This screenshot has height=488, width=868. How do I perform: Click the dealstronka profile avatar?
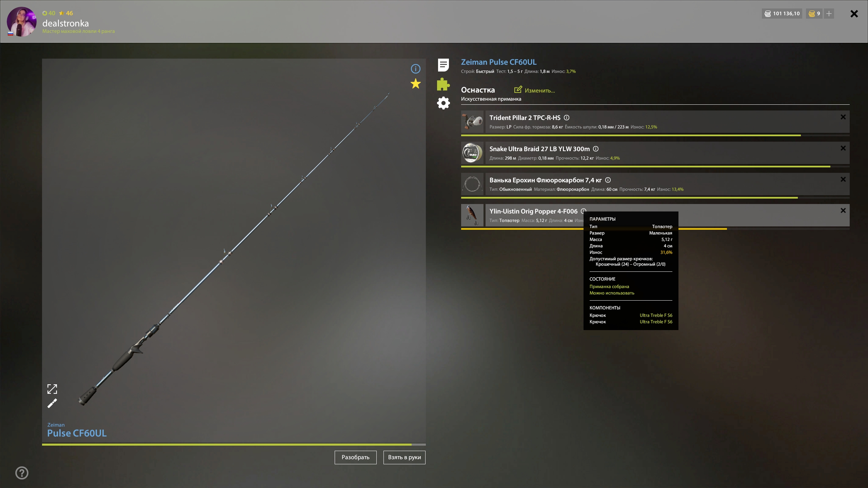tap(21, 21)
